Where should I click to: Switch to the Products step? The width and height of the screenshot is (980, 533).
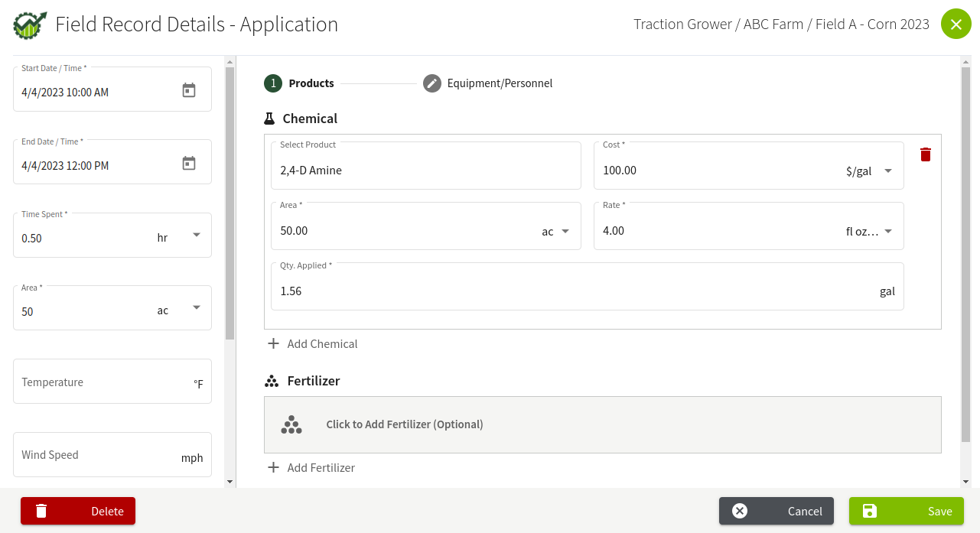[x=299, y=83]
